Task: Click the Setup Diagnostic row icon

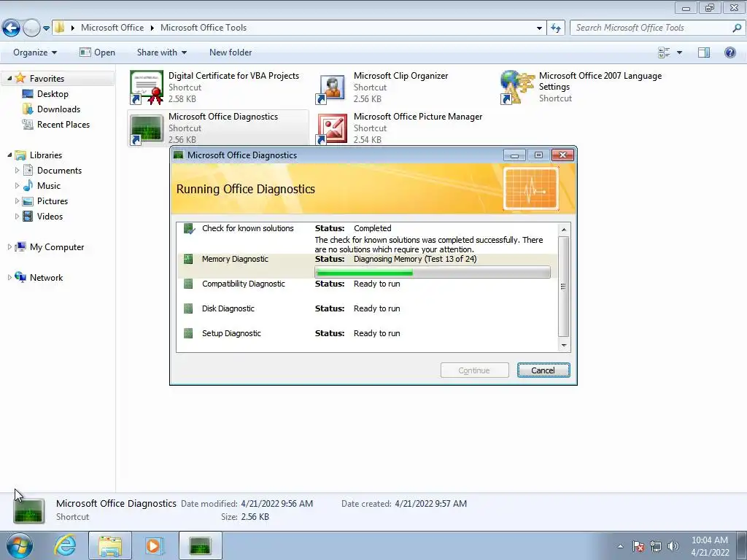Action: coord(188,333)
